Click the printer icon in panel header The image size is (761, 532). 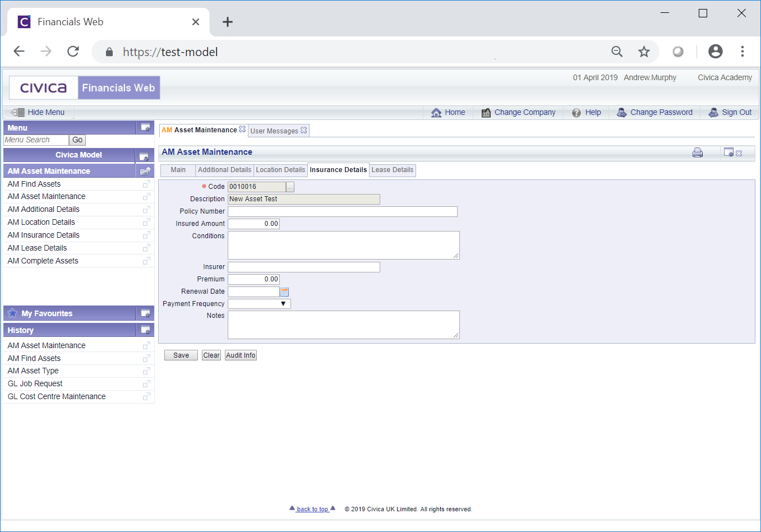point(697,152)
